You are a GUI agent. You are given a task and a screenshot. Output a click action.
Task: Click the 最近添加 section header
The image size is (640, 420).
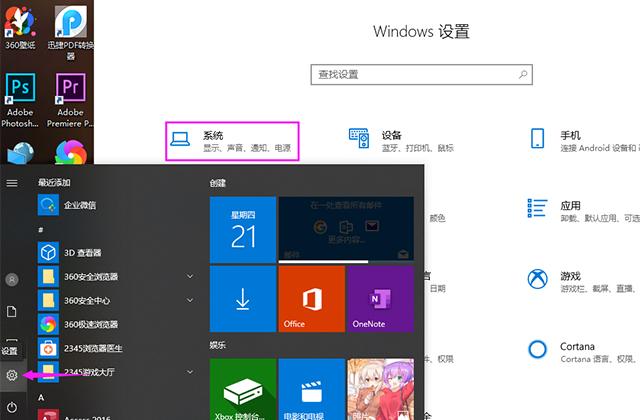54,182
